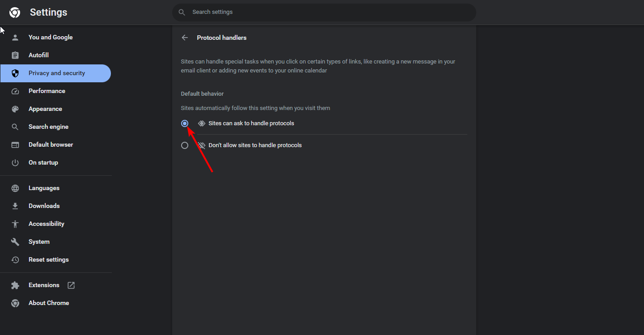
Task: Navigate to On startup settings
Action: [43, 163]
